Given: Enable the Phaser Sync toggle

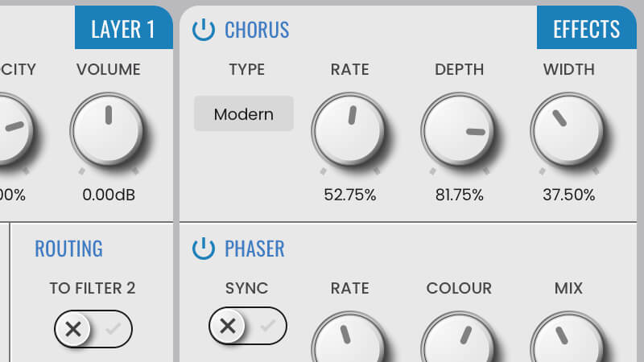Looking at the screenshot, I should pyautogui.click(x=248, y=326).
